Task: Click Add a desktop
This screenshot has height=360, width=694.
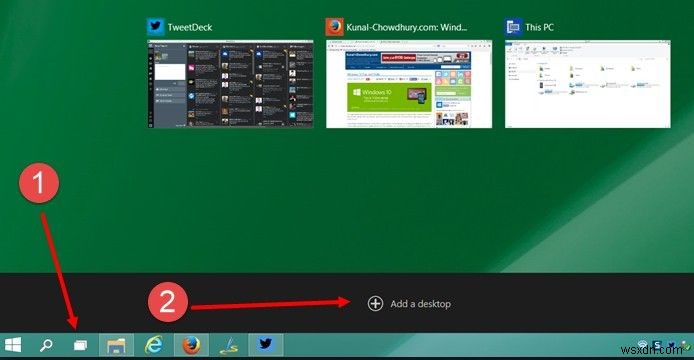Action: coord(409,304)
